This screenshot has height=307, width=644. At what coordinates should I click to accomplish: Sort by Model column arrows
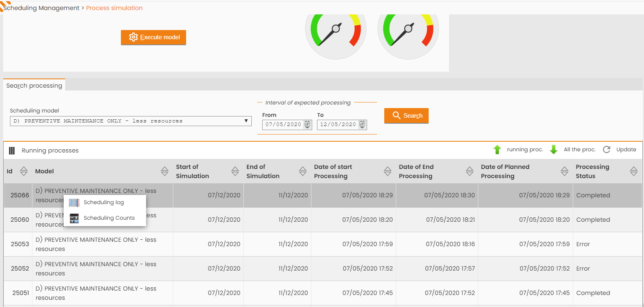165,171
